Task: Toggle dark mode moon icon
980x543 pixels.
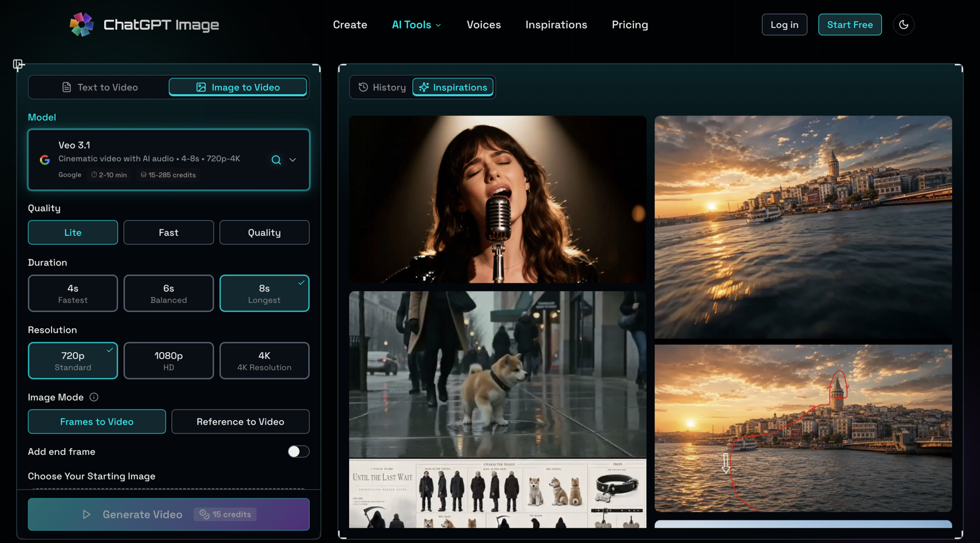Action: point(903,24)
